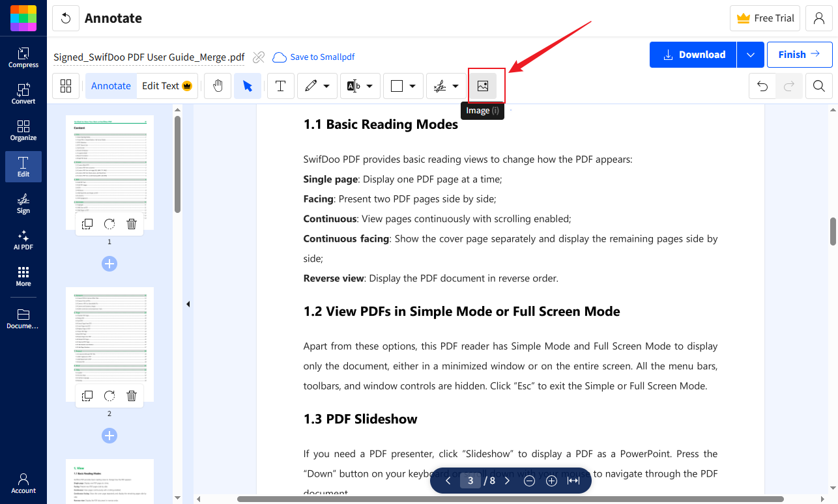Select the arrow selection tool
Viewport: 838px width, 504px height.
pyautogui.click(x=248, y=85)
